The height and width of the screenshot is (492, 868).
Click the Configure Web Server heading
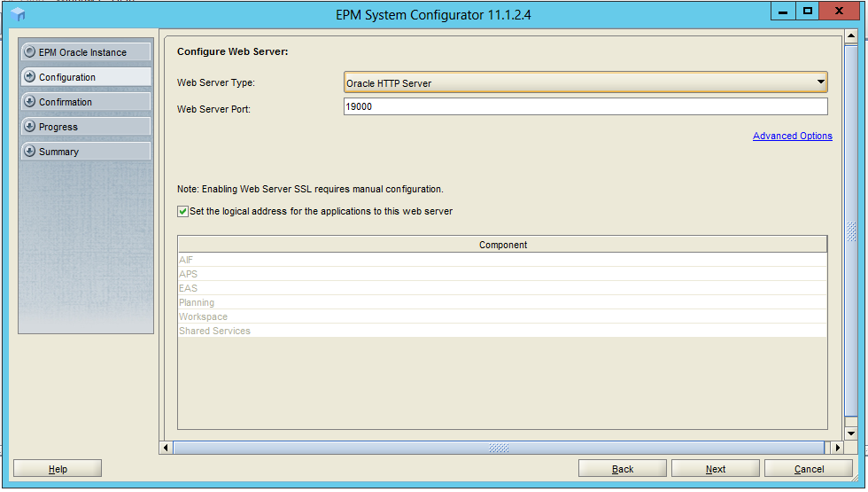click(x=232, y=51)
